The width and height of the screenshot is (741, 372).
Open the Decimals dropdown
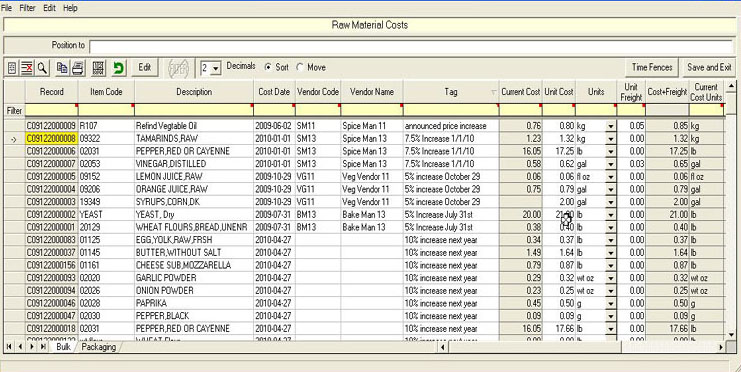click(215, 69)
